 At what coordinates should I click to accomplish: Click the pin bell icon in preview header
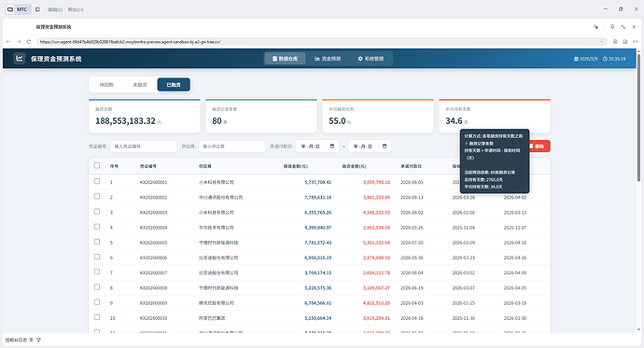pos(612,27)
